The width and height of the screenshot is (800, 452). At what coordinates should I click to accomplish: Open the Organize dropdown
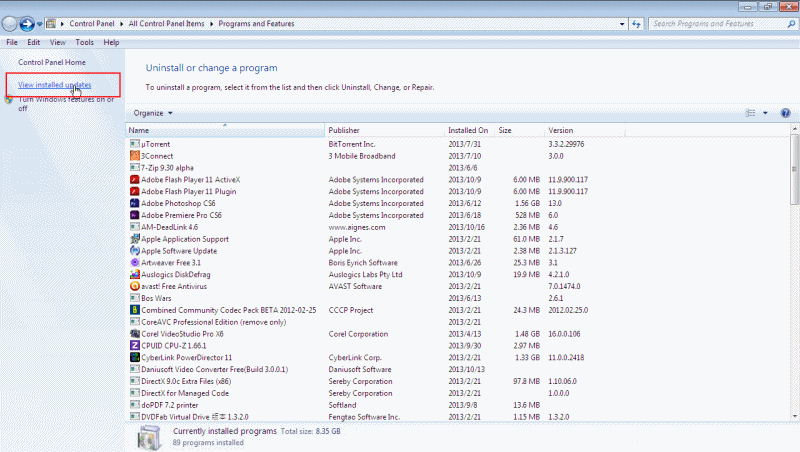click(153, 113)
